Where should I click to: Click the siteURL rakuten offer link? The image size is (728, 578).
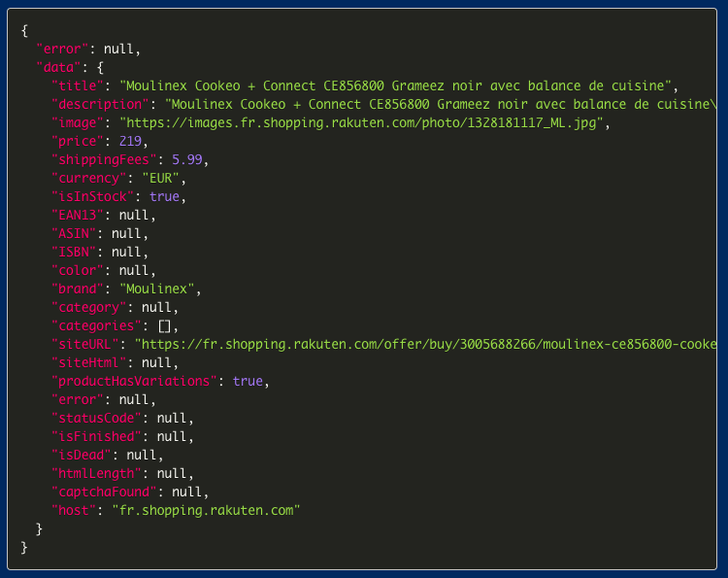[426, 344]
